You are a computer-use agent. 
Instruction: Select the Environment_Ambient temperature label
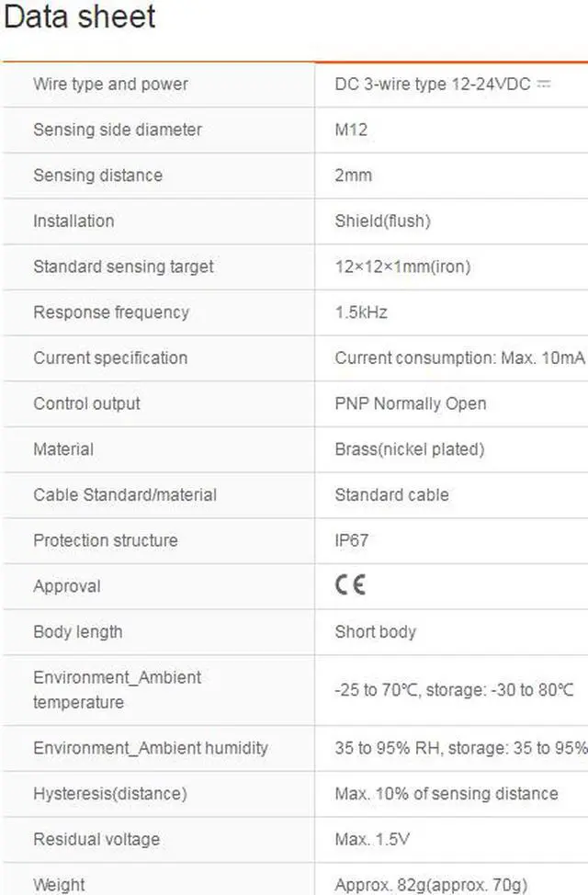pos(117,690)
